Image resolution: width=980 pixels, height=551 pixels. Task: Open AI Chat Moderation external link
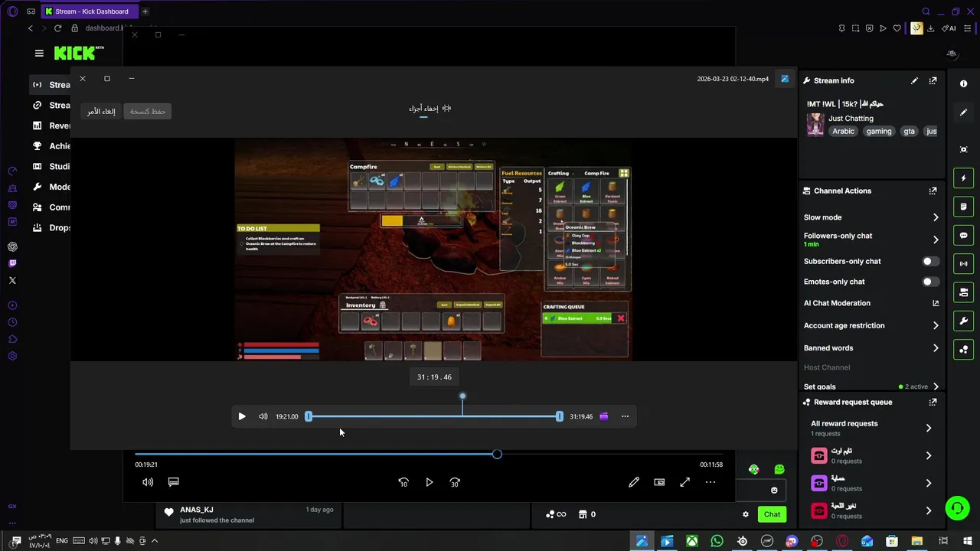point(936,303)
